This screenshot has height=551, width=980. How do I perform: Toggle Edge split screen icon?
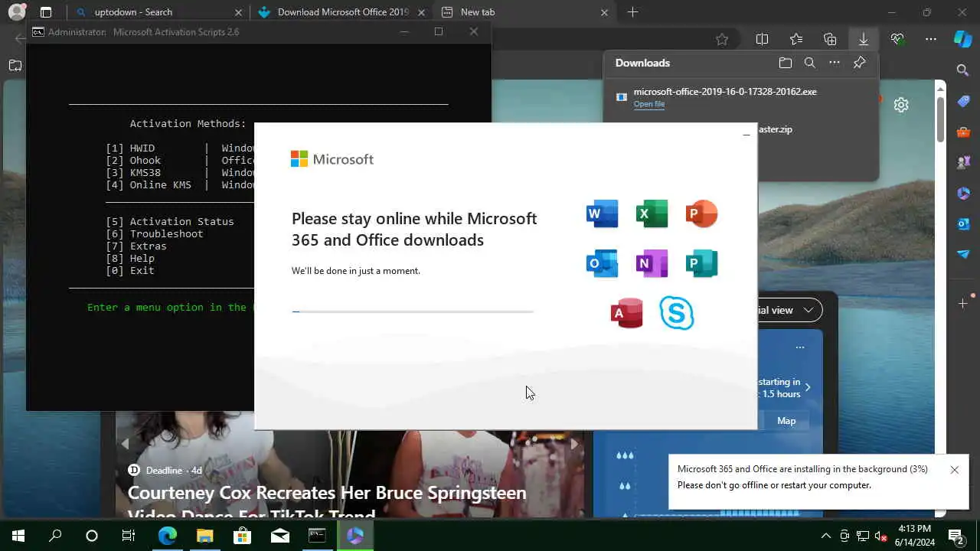[762, 39]
